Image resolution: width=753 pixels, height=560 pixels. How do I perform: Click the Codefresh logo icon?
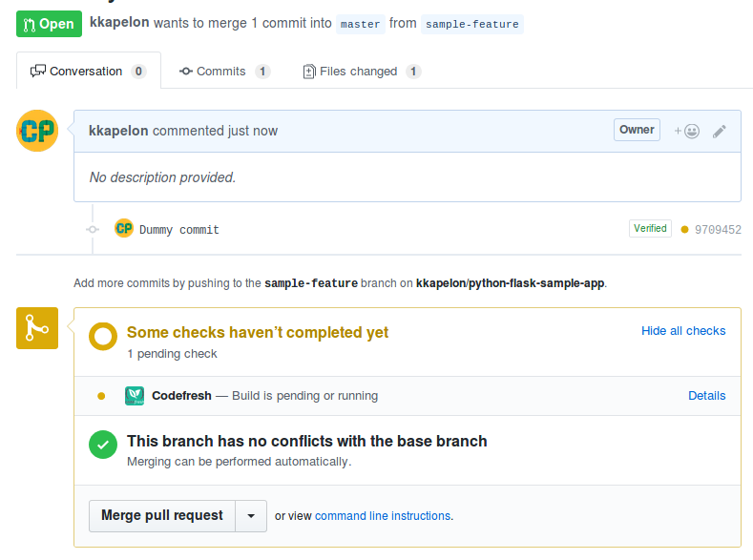[x=135, y=396]
